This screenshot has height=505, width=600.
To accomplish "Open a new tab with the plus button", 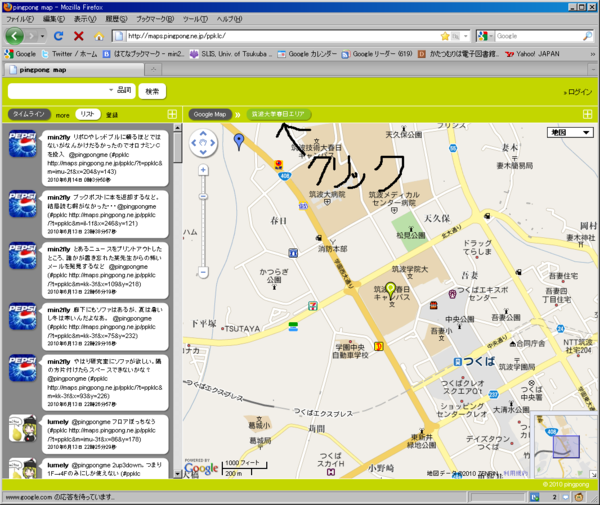I will [153, 70].
